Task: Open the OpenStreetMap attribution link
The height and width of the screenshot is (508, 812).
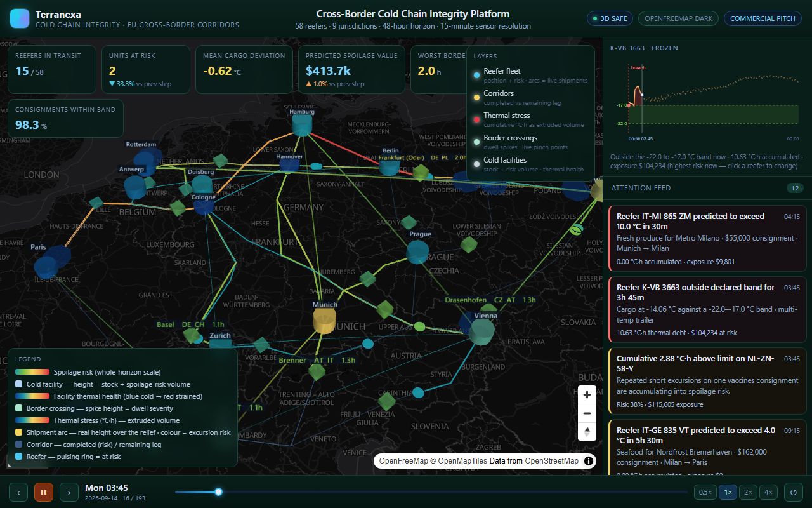Action: 551,461
